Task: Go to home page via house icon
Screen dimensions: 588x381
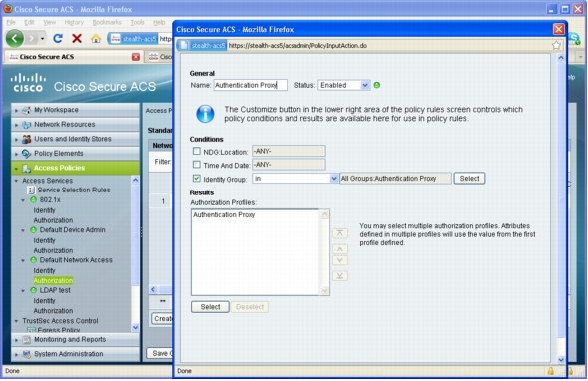Action: 96,38
